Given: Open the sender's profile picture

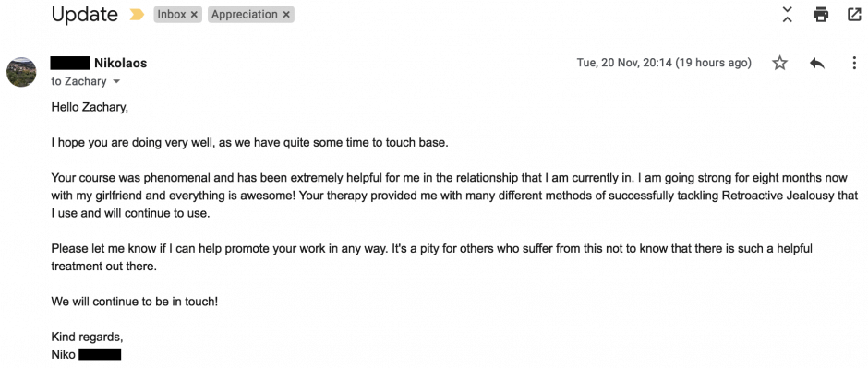Looking at the screenshot, I should pos(21,72).
